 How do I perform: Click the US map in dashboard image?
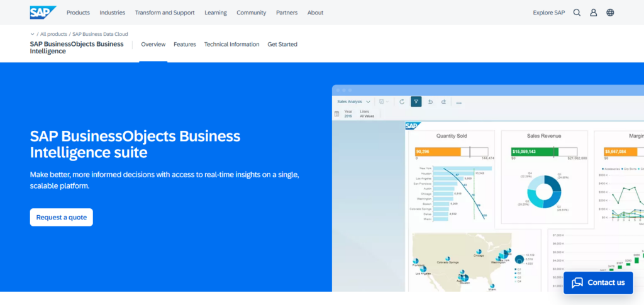[462, 261]
